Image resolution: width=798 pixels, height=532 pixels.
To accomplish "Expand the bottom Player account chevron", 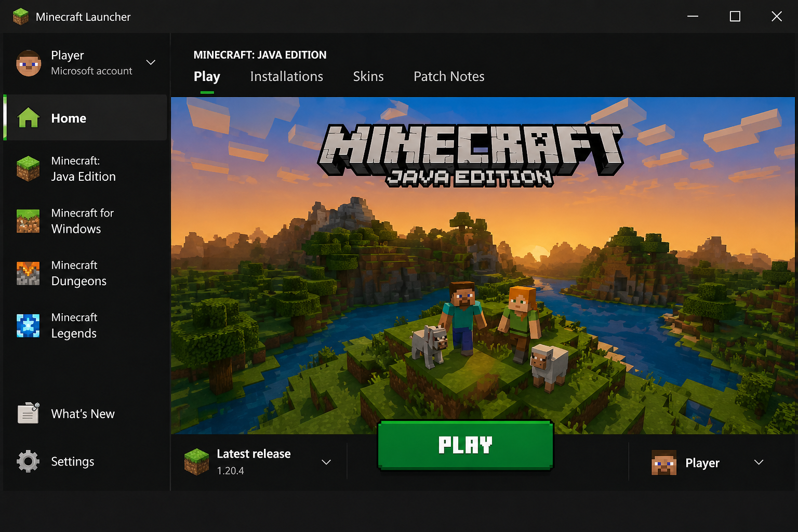I will 759,462.
